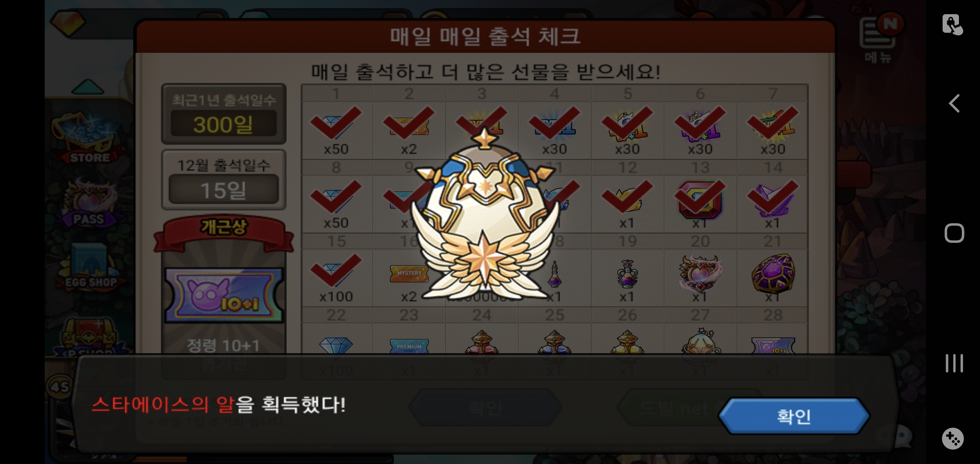Tap the Staeis egg reward image

485,215
